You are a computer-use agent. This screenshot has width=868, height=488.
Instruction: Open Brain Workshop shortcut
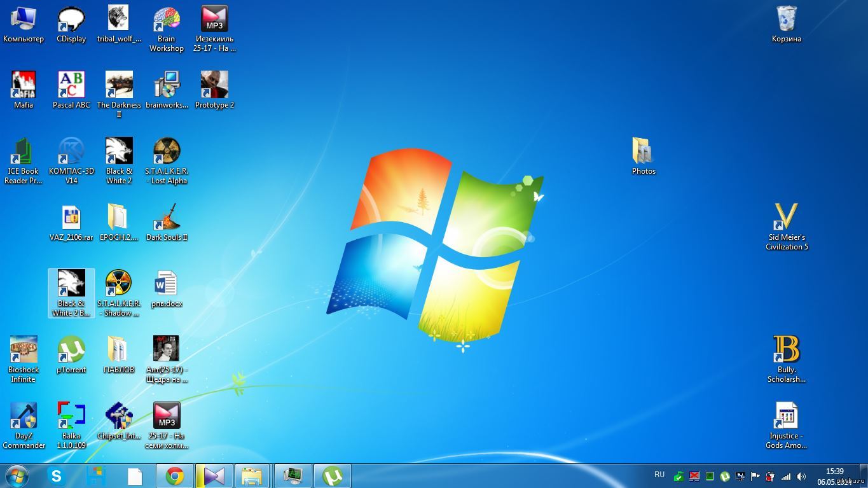coord(167,30)
